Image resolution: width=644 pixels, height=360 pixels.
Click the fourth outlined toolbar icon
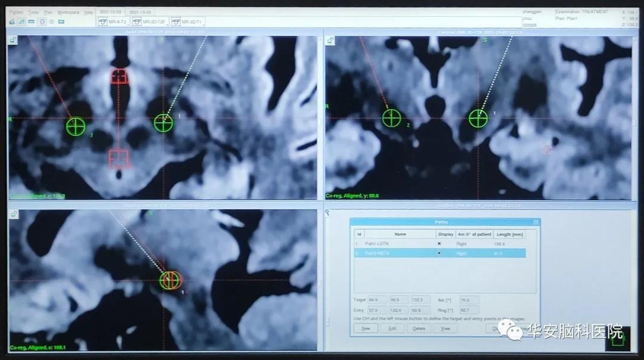(x=42, y=21)
